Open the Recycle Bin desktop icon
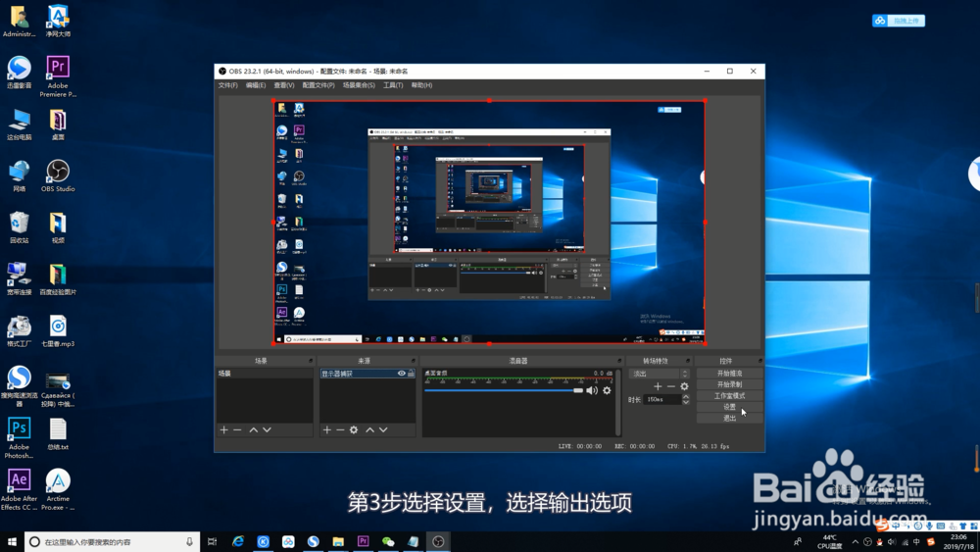 tap(19, 227)
